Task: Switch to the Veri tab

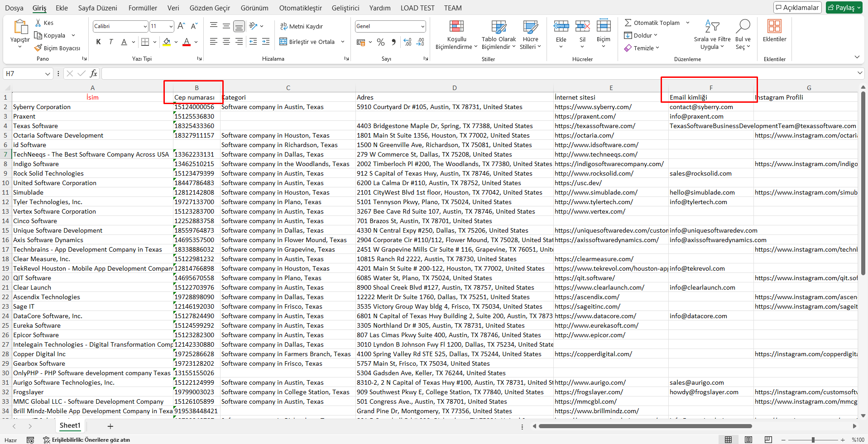Action: 173,8
